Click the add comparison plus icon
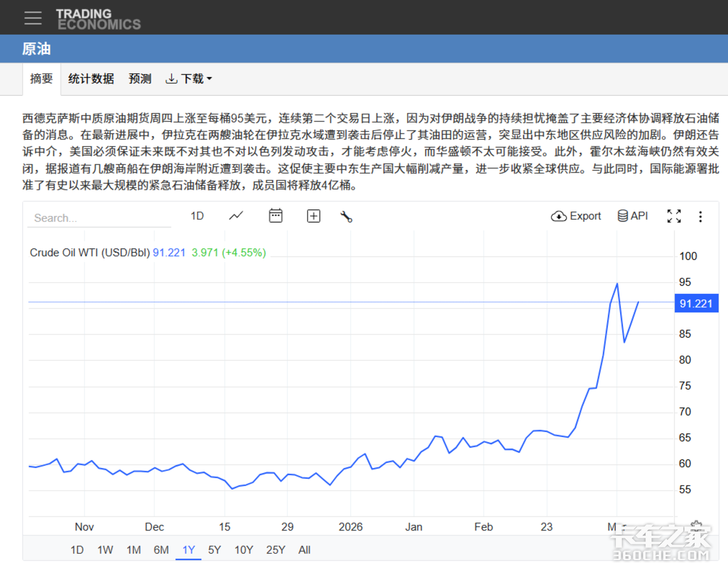728x576 pixels. [314, 216]
